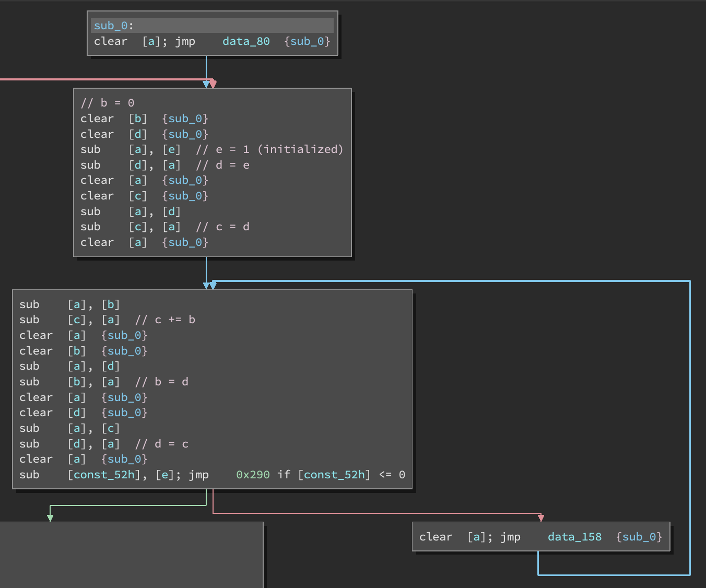
Task: Select the "sub [a], [e]" instruction mnemonic
Action: tap(90, 149)
